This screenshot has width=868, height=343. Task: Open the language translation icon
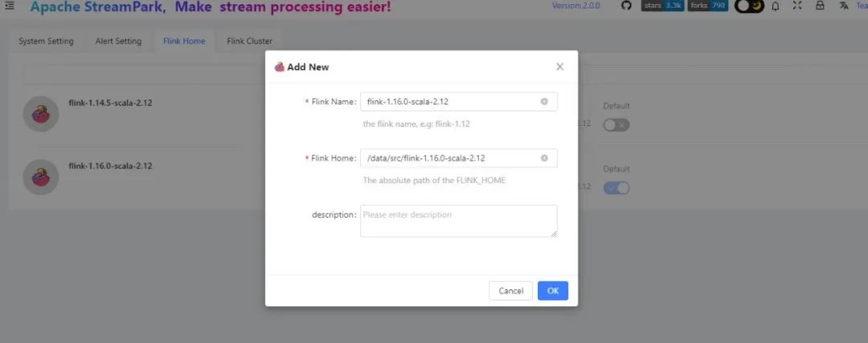click(x=843, y=6)
